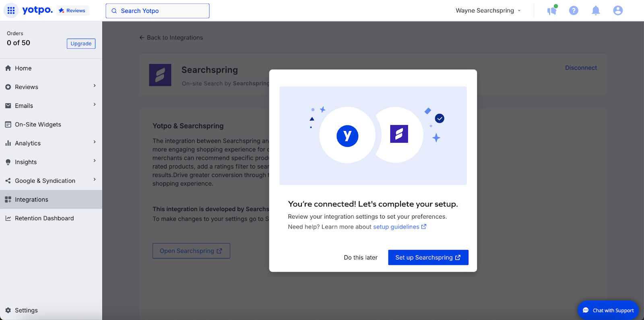
Task: Click the Searchspring logo on integration page
Action: (x=160, y=75)
